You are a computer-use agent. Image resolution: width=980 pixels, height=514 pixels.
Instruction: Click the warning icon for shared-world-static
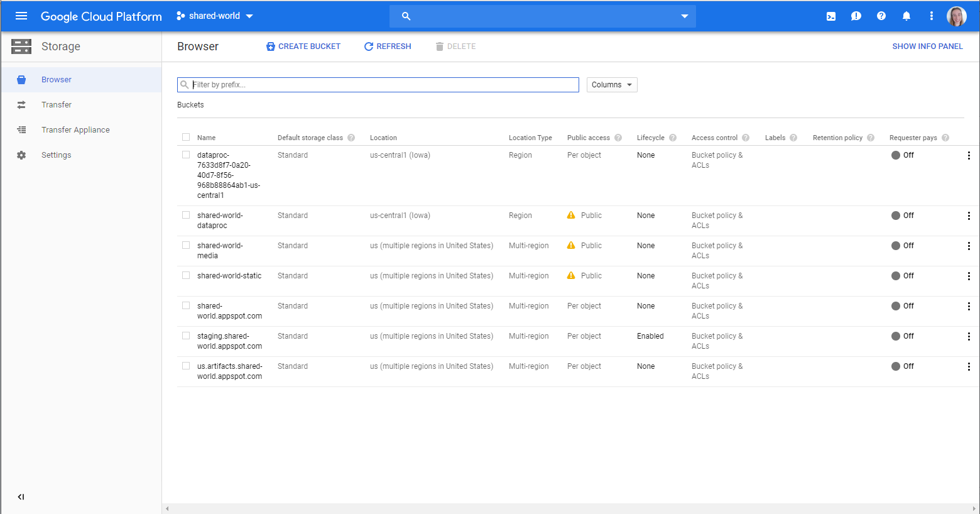571,276
